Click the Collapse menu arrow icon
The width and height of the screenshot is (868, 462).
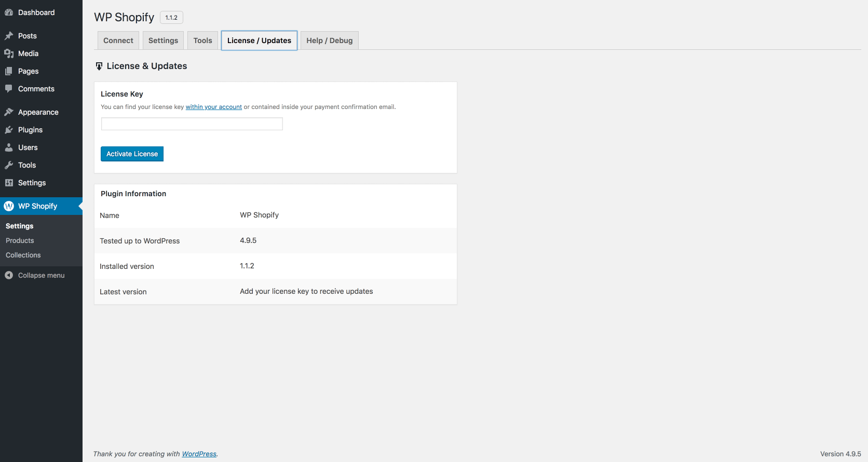tap(9, 275)
